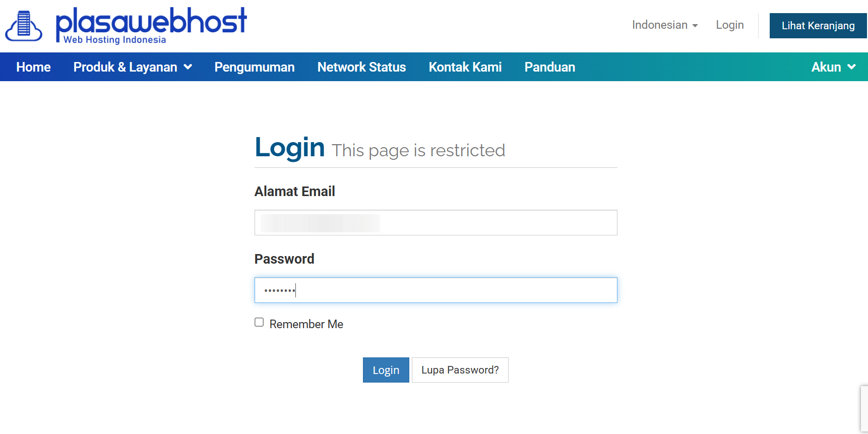Submit the blue Login button
The height and width of the screenshot is (434, 868).
point(386,370)
